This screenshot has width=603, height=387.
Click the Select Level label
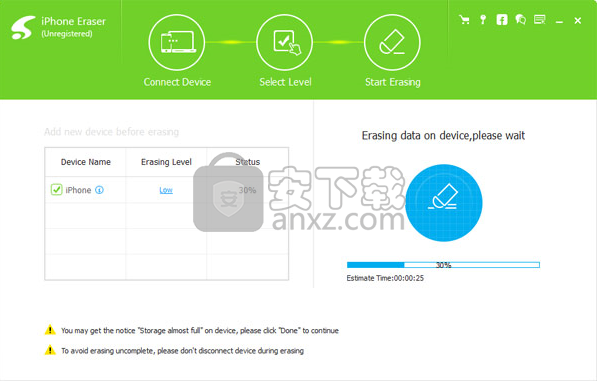tap(285, 82)
